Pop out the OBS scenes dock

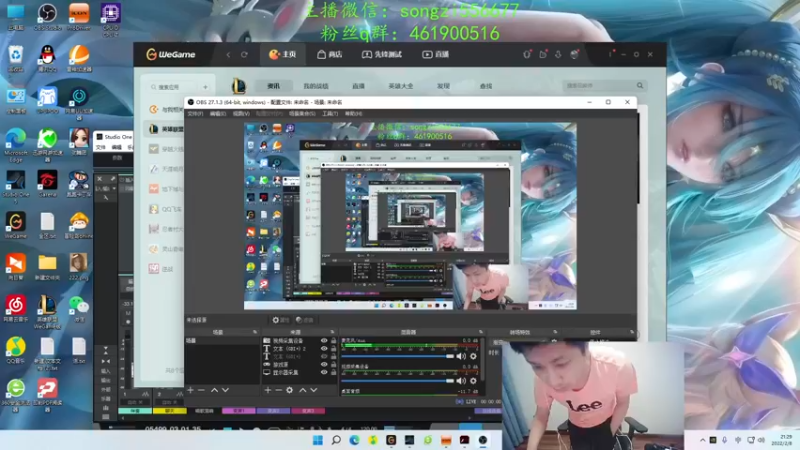click(x=255, y=332)
